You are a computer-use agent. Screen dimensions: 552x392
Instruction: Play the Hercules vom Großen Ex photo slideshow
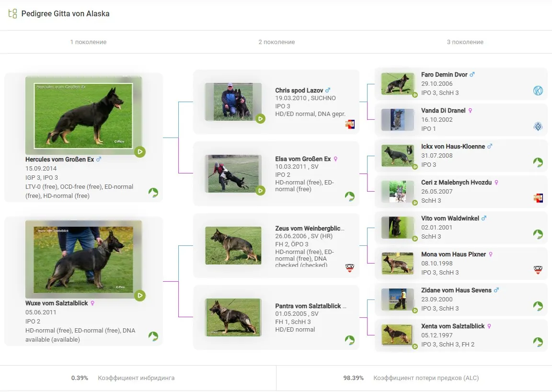point(140,152)
